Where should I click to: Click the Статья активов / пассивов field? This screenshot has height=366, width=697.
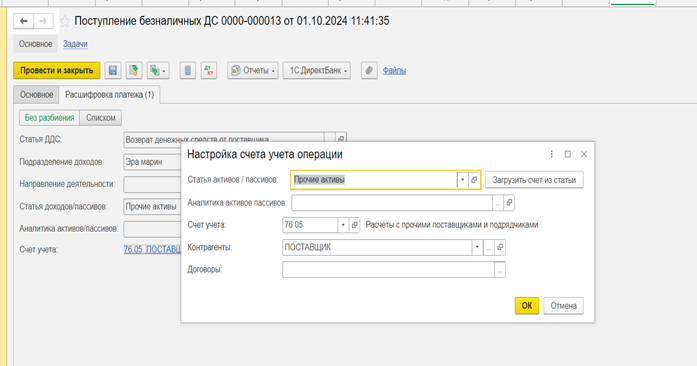374,180
